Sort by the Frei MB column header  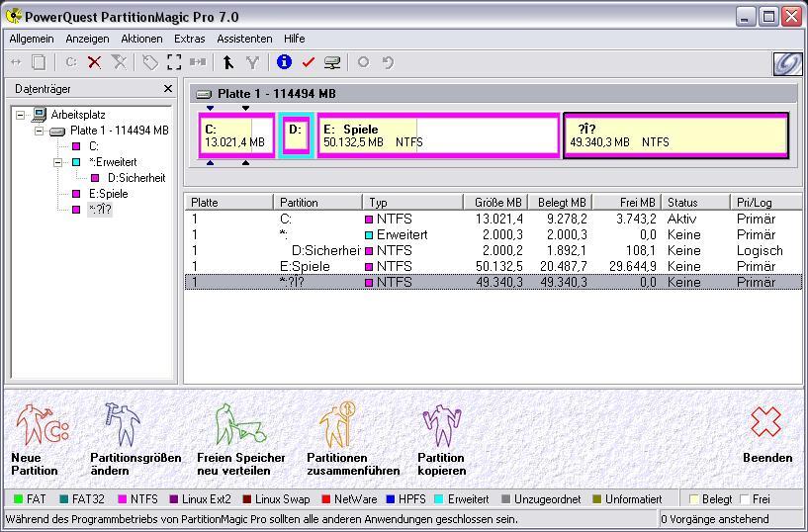coord(627,203)
